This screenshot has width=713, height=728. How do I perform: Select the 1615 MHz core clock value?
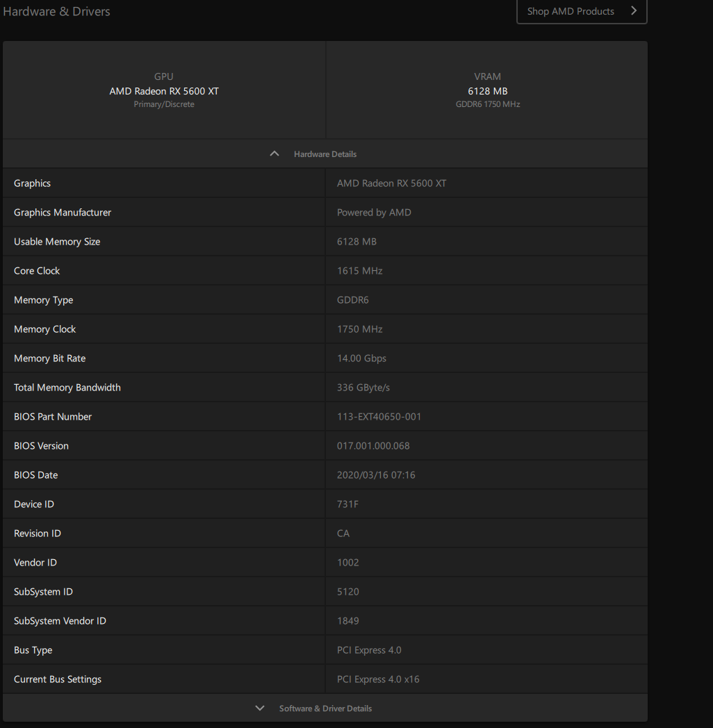pos(359,271)
